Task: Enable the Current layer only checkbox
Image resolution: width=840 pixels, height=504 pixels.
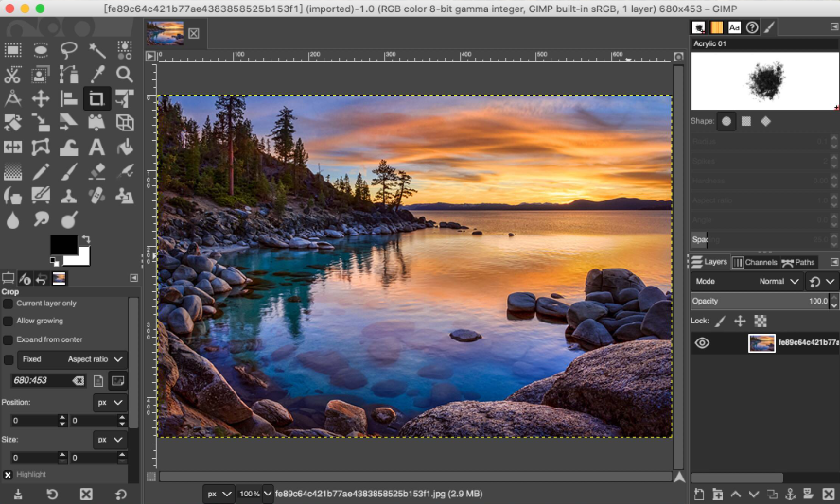Action: 9,304
